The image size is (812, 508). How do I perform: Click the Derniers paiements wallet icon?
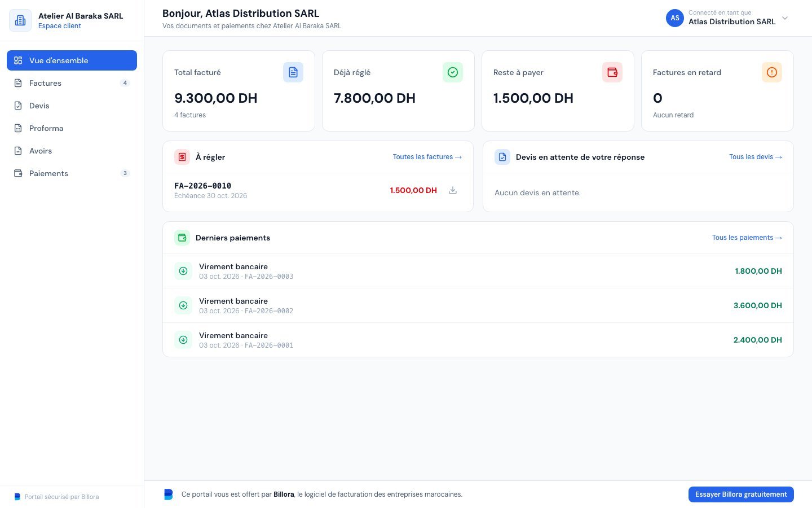coord(182,238)
